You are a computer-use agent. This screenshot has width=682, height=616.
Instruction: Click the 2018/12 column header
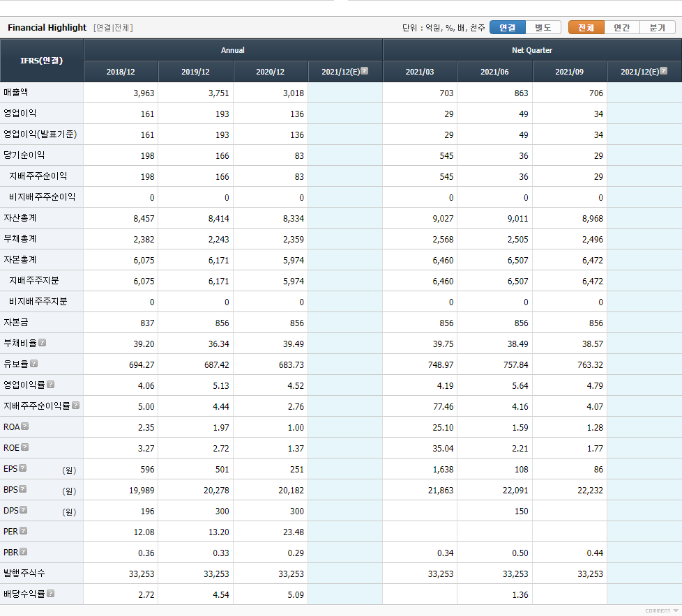click(x=121, y=72)
